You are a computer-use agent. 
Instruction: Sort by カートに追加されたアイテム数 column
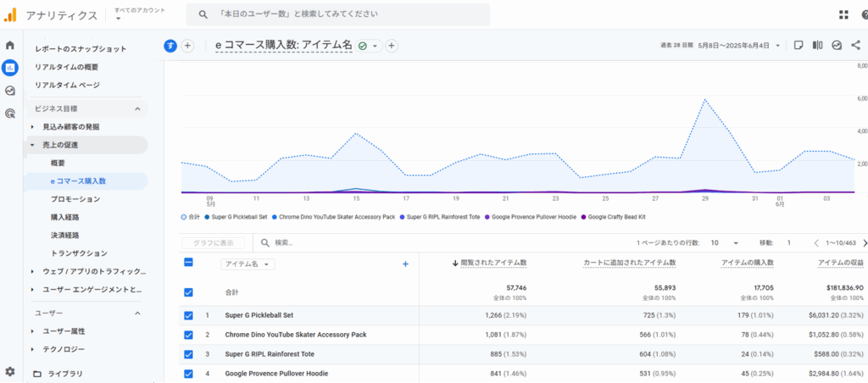[630, 264]
